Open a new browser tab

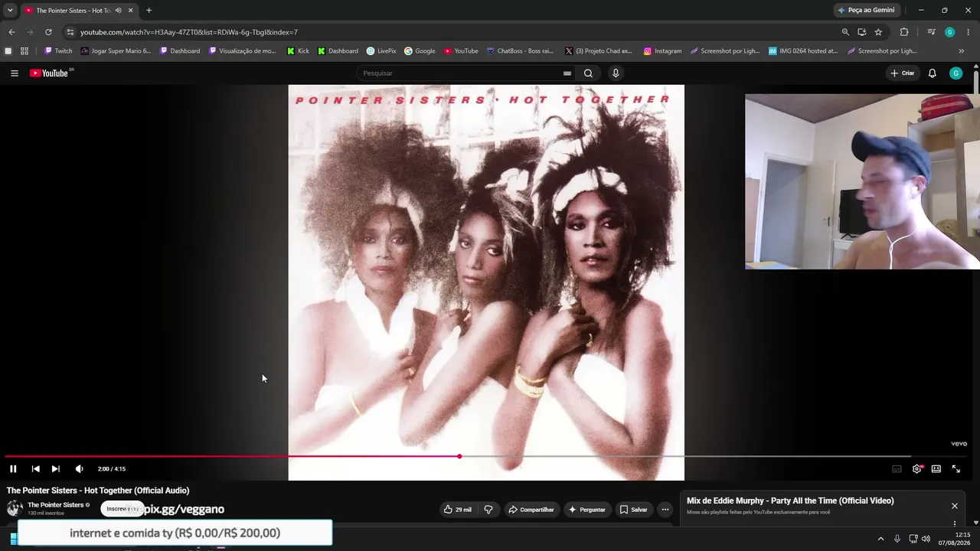(149, 11)
